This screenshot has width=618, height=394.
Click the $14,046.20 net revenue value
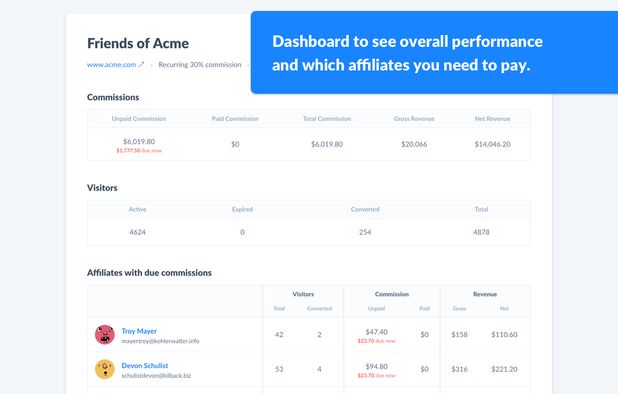tap(493, 144)
